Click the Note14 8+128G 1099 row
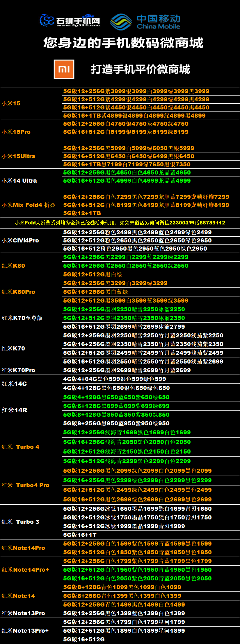The image size is (240, 644). coord(151,587)
